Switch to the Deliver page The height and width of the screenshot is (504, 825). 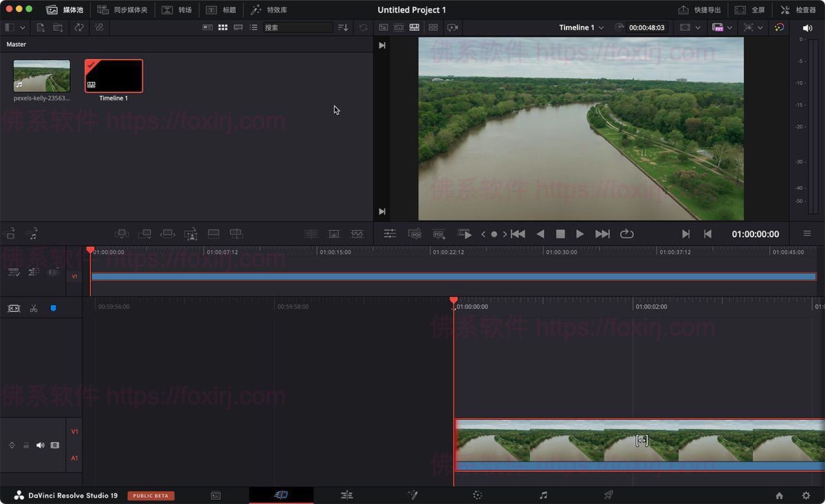tap(608, 494)
